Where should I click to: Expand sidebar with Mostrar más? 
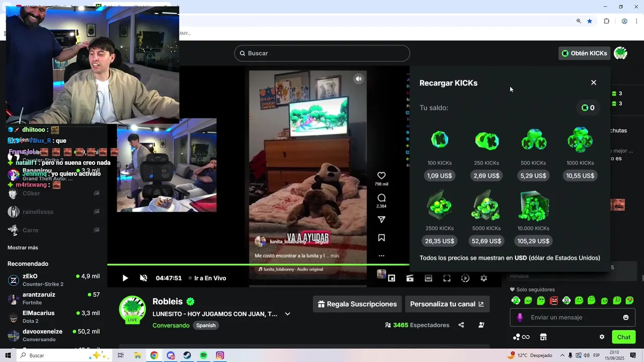click(x=23, y=248)
